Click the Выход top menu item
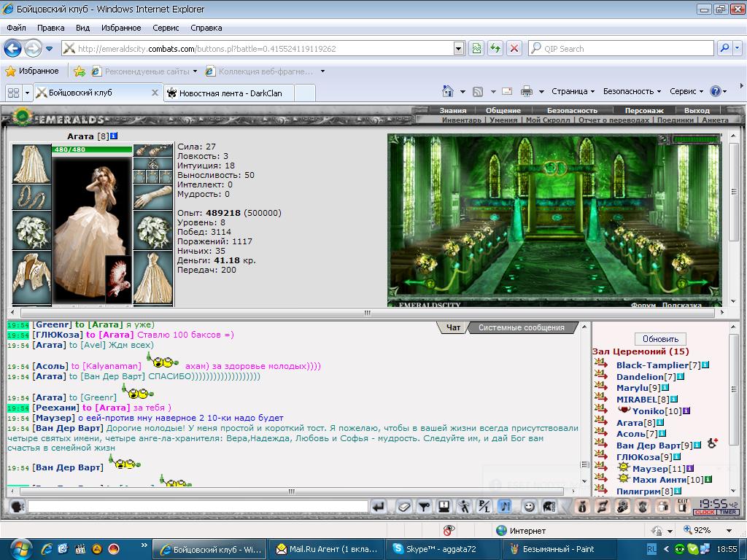 pyautogui.click(x=697, y=111)
